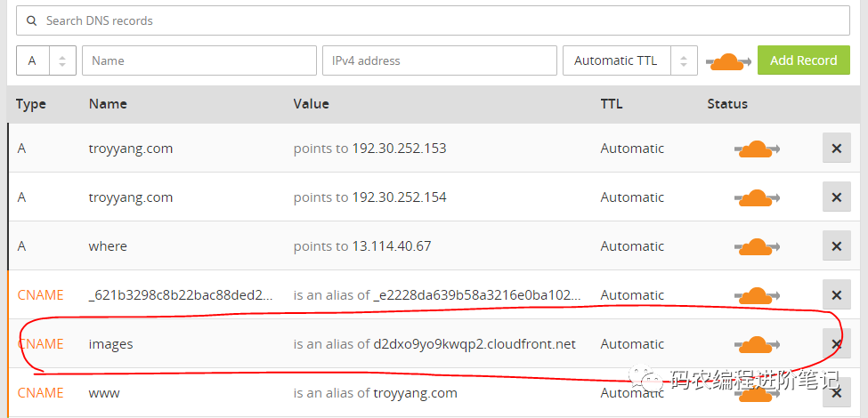
Task: Toggle proxy cloud for the 'where' record
Action: (x=756, y=246)
